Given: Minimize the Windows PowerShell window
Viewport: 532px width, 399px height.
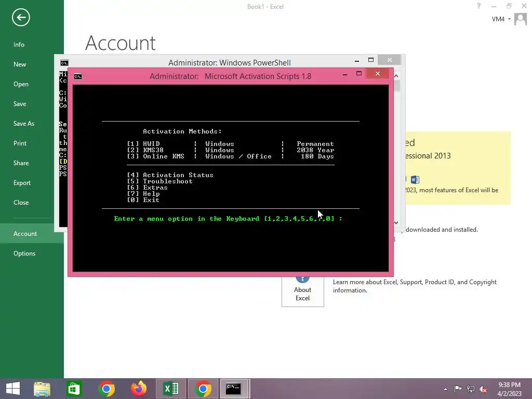Looking at the screenshot, I should pyautogui.click(x=357, y=60).
